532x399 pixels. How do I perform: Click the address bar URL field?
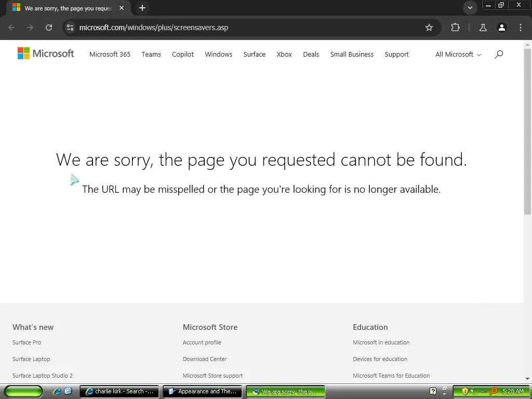[251, 28]
